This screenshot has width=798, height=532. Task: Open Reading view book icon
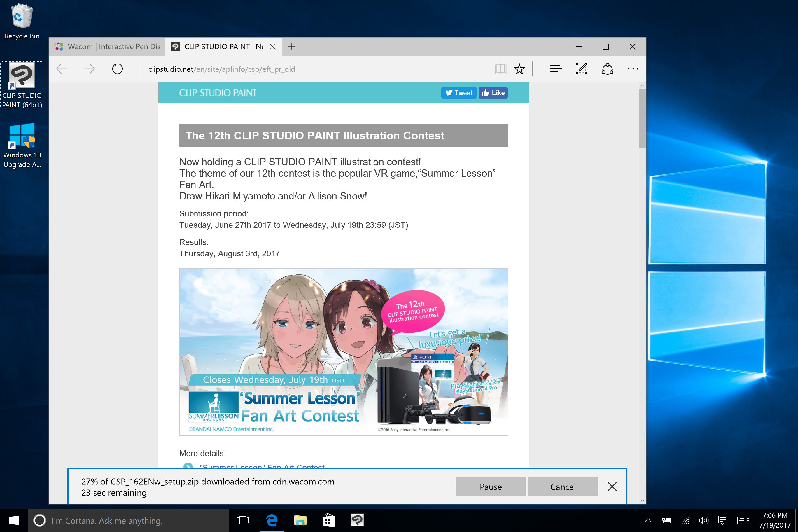pyautogui.click(x=500, y=69)
